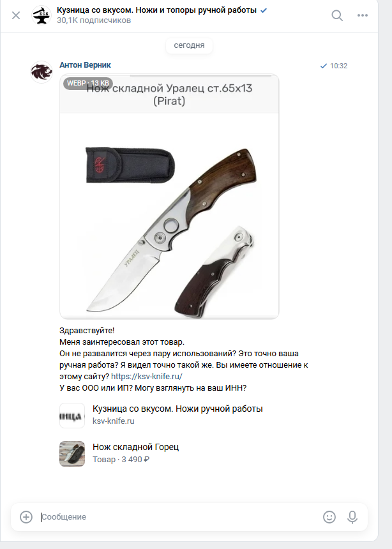Click the verified checkmark beside community name
The width and height of the screenshot is (392, 549).
coord(264,10)
